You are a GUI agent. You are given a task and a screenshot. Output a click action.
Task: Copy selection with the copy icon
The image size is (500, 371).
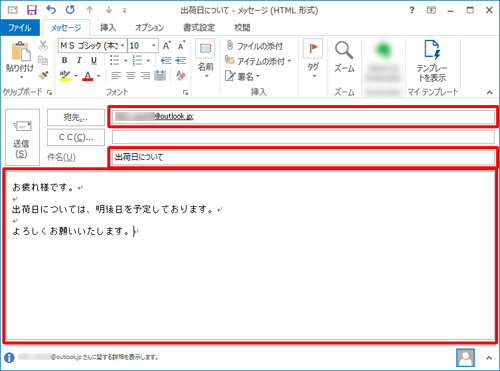pyautogui.click(x=43, y=60)
